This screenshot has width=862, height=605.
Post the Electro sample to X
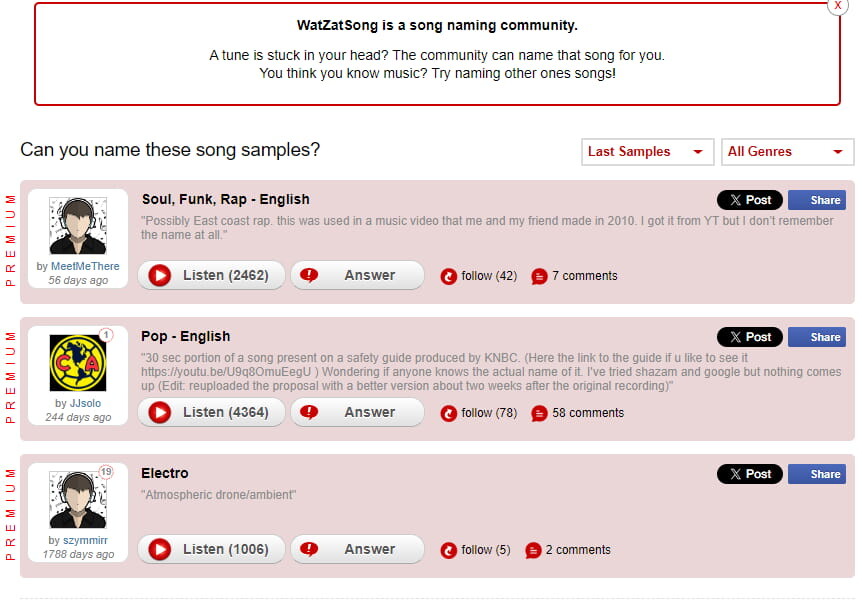(749, 474)
